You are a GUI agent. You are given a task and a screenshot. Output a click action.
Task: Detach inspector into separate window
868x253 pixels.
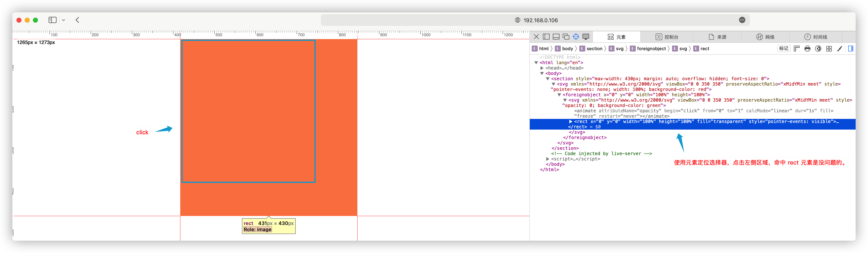(566, 37)
